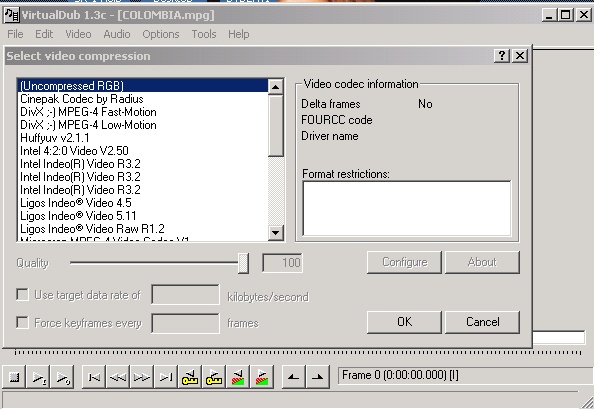The image size is (594, 409).
Task: Click the codec list scrollbar thumb
Action: click(275, 125)
